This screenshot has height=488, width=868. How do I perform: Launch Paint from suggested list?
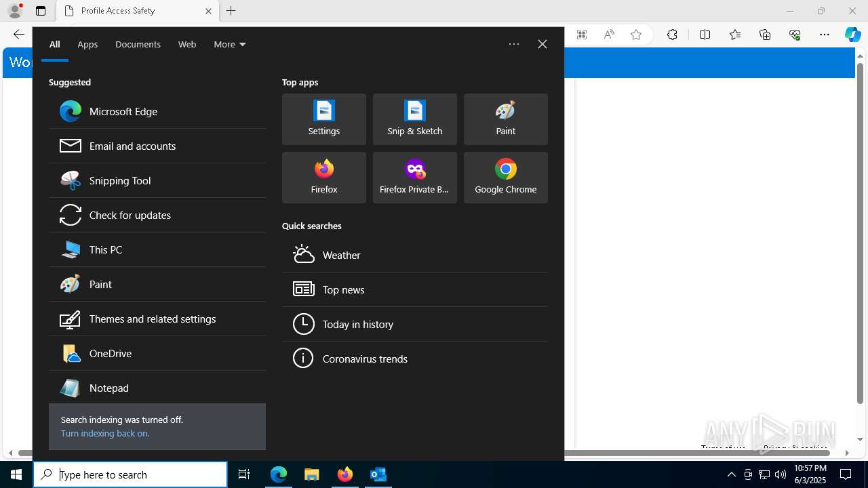click(x=157, y=284)
